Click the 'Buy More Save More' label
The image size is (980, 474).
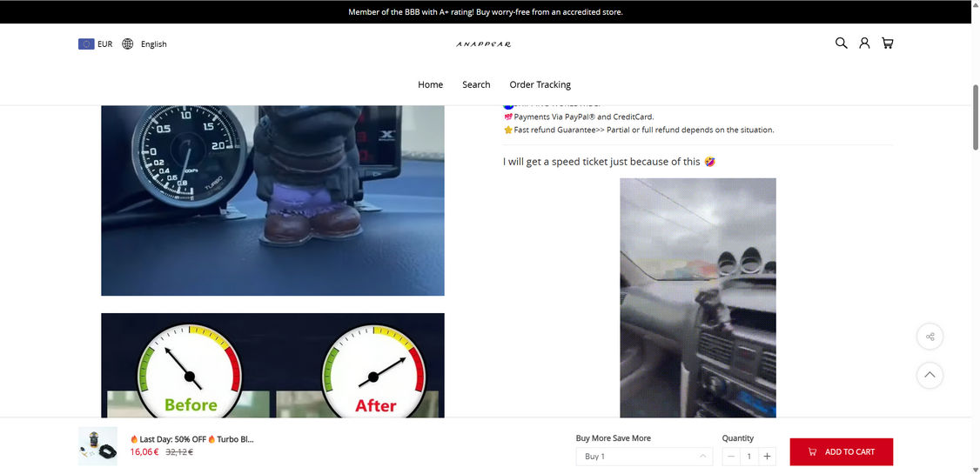point(613,438)
